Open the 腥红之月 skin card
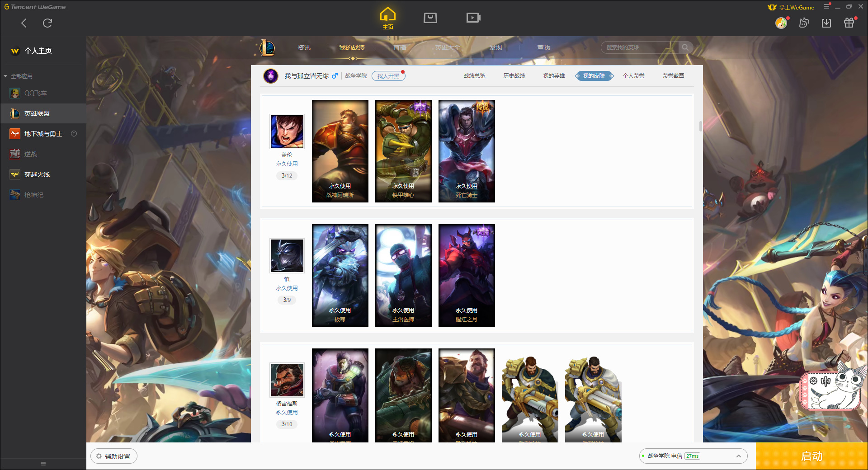Viewport: 868px width, 470px height. tap(467, 275)
